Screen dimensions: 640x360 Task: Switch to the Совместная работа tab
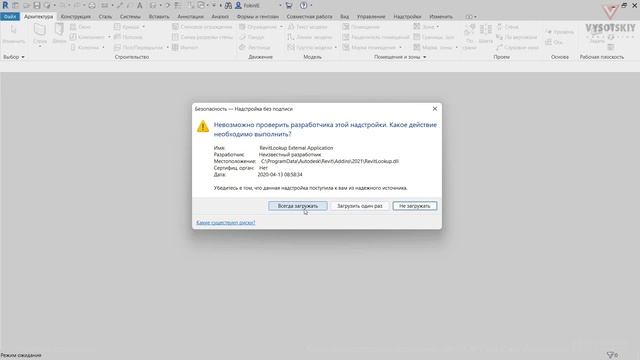coord(309,17)
